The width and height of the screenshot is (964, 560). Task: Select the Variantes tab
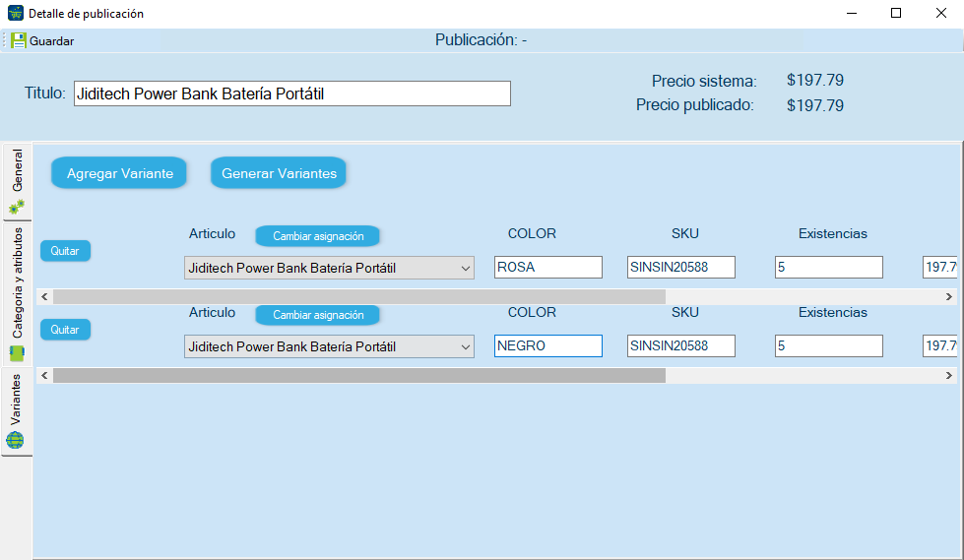[17, 411]
